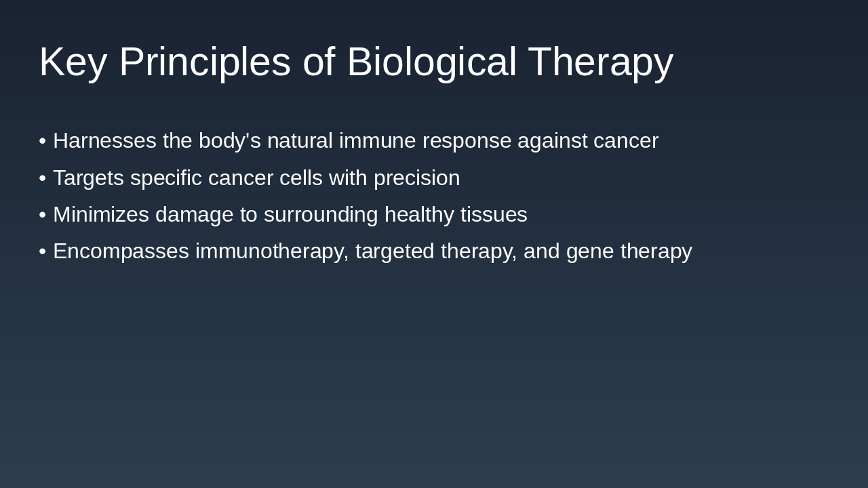868x488 pixels.
Task: Click the word "Biological" in the title
Action: (x=431, y=62)
